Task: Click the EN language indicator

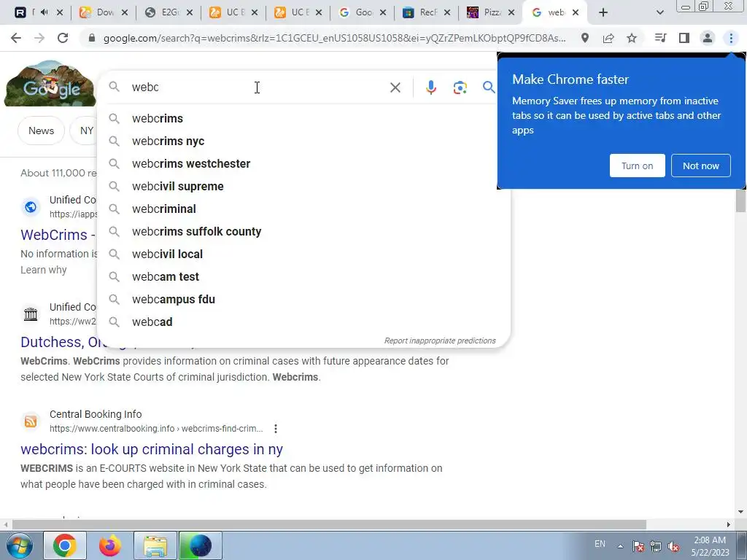Action: (600, 544)
